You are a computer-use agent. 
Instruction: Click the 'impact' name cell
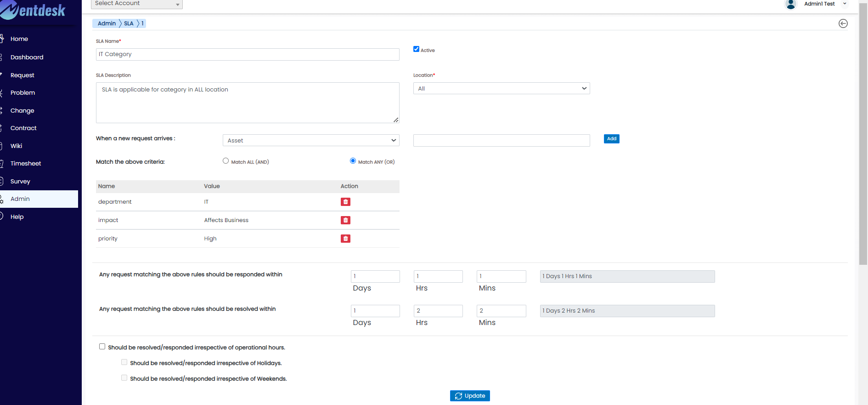coord(108,220)
